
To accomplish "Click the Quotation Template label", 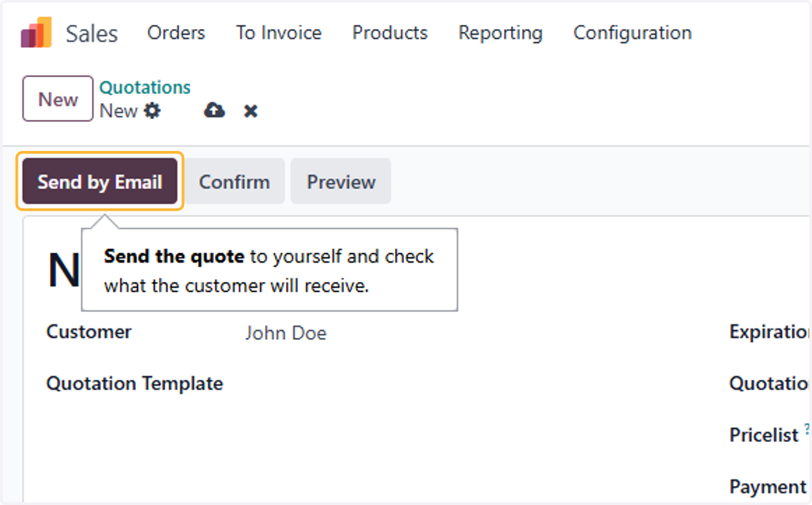I will pos(135,384).
